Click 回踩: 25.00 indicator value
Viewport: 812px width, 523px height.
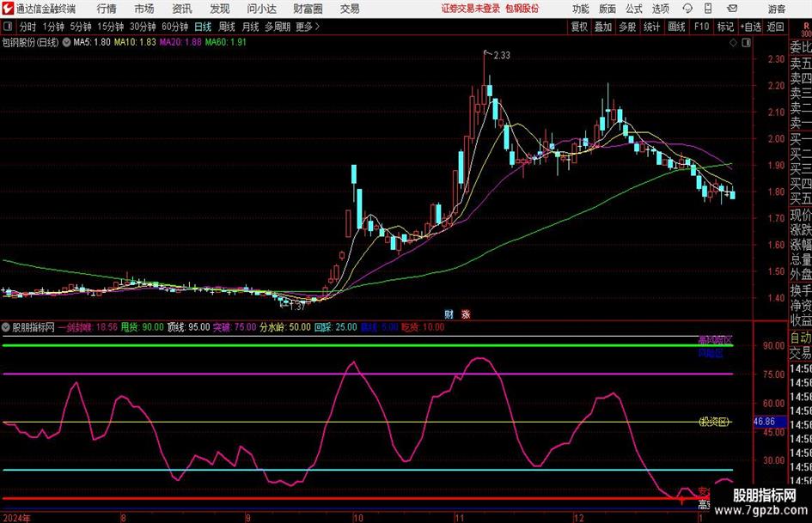(336, 327)
